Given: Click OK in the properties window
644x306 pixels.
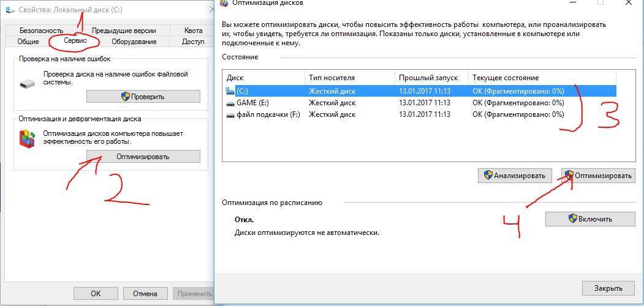Looking at the screenshot, I should (96, 293).
